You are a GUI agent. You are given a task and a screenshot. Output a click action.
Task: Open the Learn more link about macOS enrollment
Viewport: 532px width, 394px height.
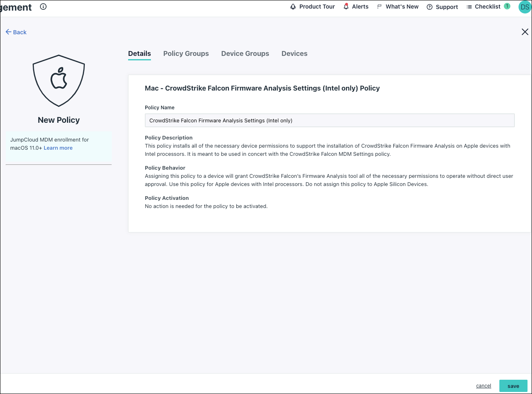[58, 148]
